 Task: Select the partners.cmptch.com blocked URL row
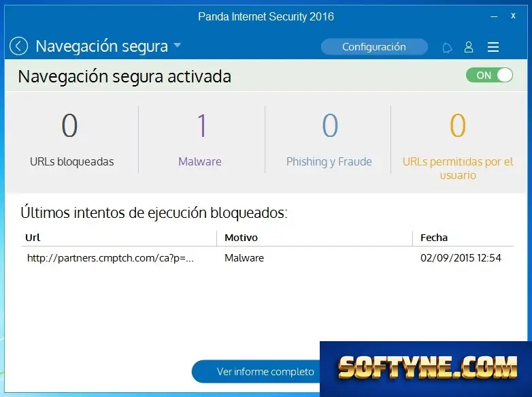click(x=267, y=258)
